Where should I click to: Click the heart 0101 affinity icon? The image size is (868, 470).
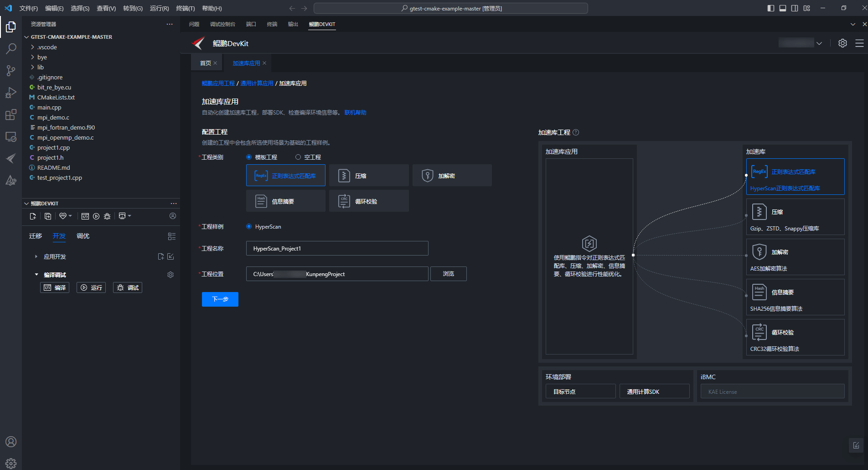(63, 216)
